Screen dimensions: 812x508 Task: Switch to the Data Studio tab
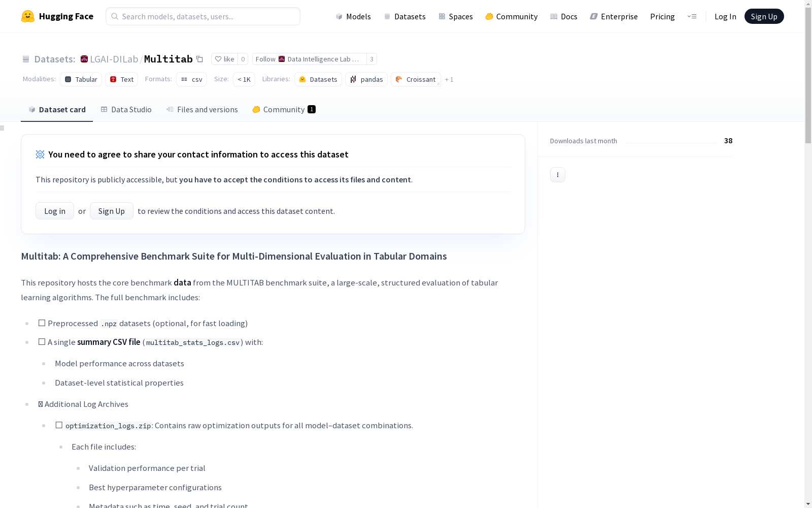pyautogui.click(x=126, y=109)
